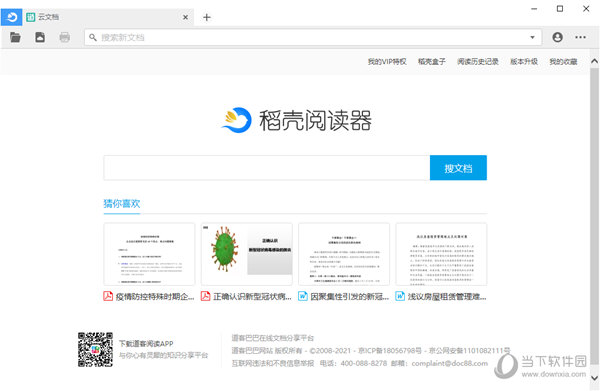The image size is (600, 391).
Task: Open 稻壳盒子 link
Action: 432,62
